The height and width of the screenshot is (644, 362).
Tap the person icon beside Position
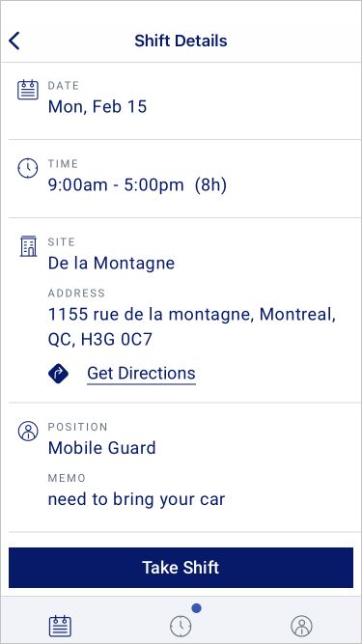click(28, 432)
